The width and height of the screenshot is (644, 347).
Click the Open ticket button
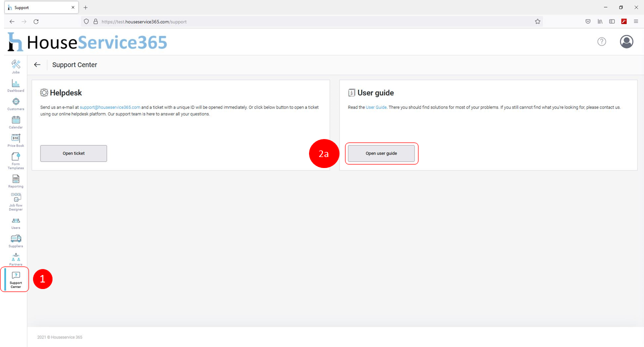tap(73, 153)
